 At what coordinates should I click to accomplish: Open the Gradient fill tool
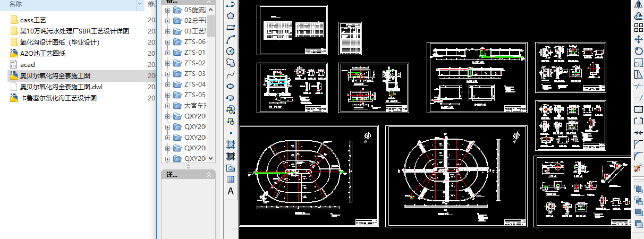pos(231,156)
